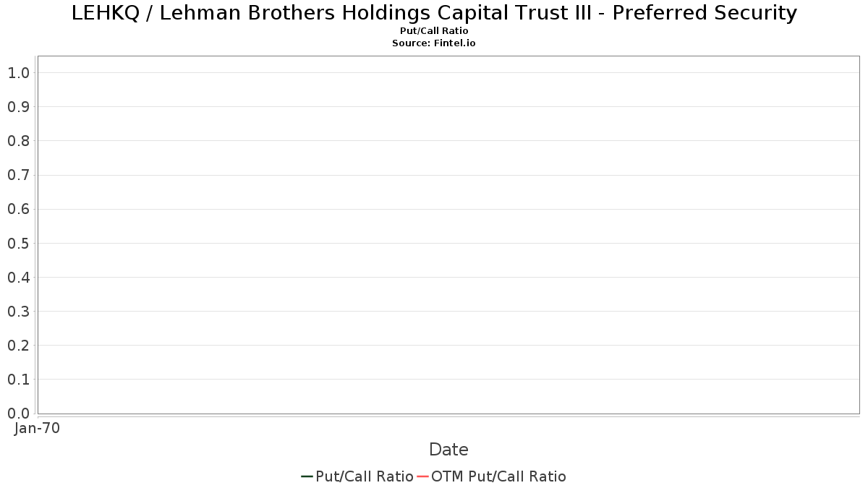
Task: Click the 0.1 y-axis label
Action: pyautogui.click(x=18, y=380)
